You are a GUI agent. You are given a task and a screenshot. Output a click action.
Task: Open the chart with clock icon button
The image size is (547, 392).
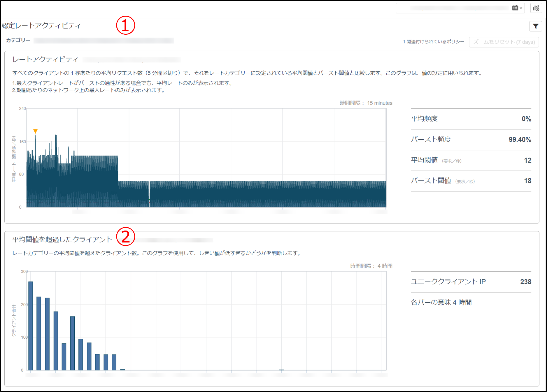coord(536,8)
